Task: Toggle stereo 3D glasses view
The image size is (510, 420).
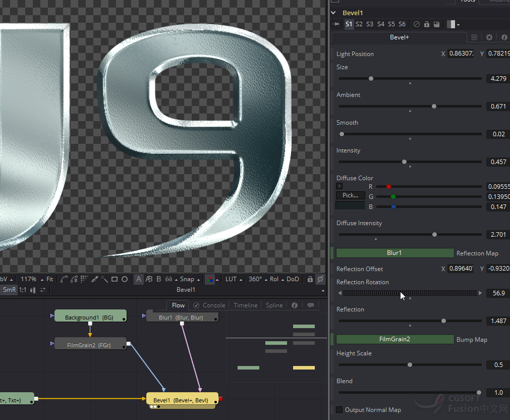Action: coord(168,279)
